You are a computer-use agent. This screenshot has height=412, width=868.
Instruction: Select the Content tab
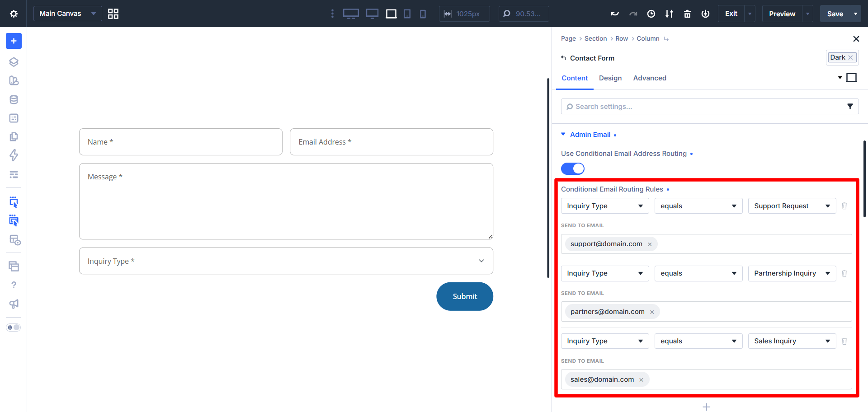[575, 78]
